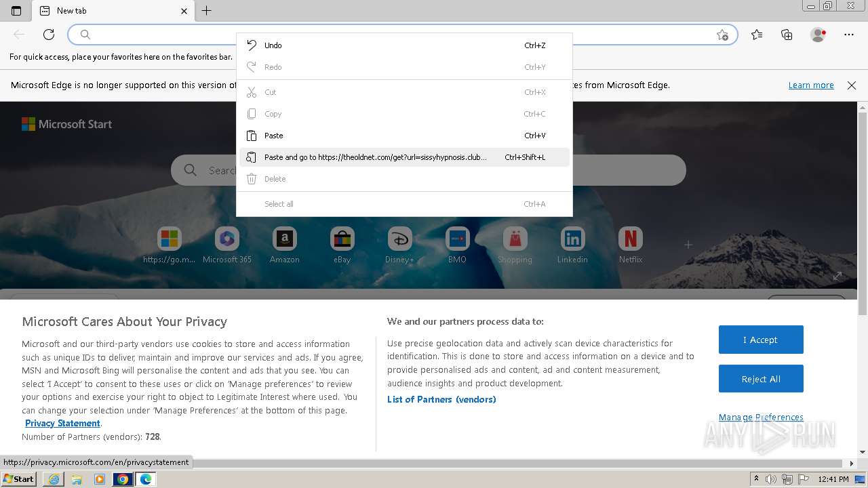Image resolution: width=868 pixels, height=488 pixels.
Task: Open the https://go.m... quick link tile
Action: pyautogui.click(x=169, y=245)
